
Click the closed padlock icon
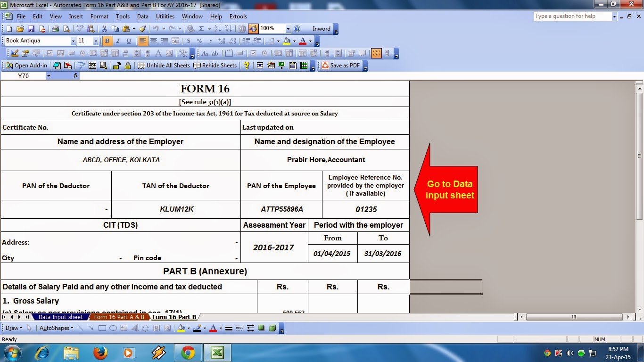[128, 66]
